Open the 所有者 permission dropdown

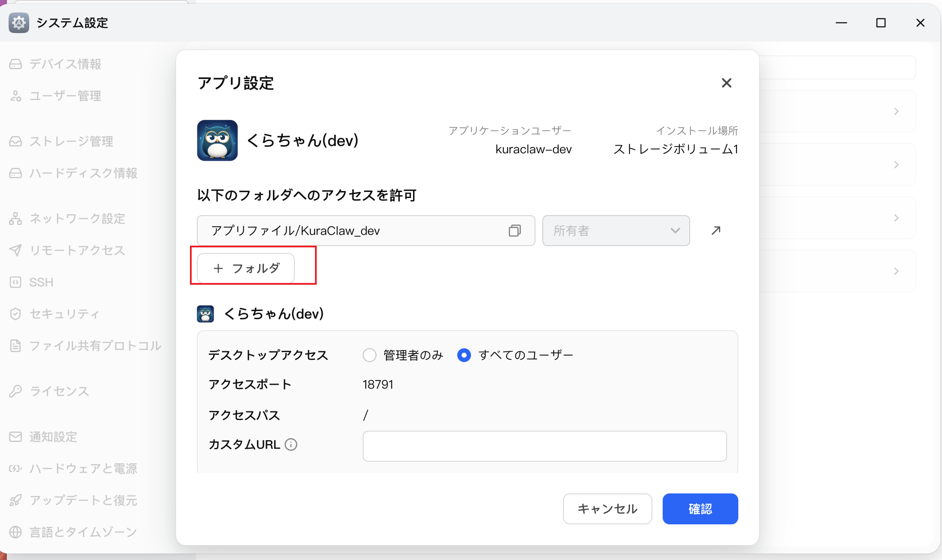click(616, 231)
